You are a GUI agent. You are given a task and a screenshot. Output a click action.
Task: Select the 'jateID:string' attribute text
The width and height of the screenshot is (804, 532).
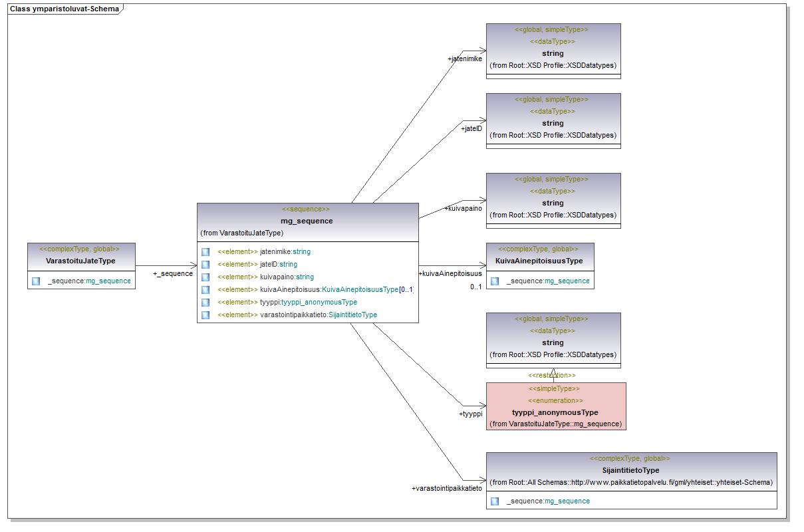279,265
